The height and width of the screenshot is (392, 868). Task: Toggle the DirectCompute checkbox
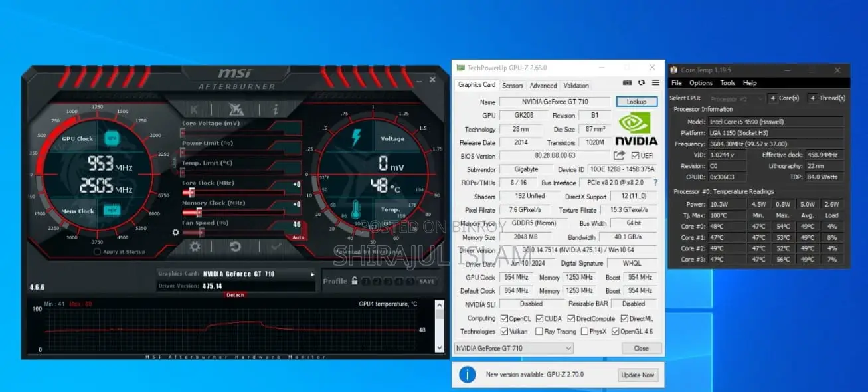click(571, 319)
